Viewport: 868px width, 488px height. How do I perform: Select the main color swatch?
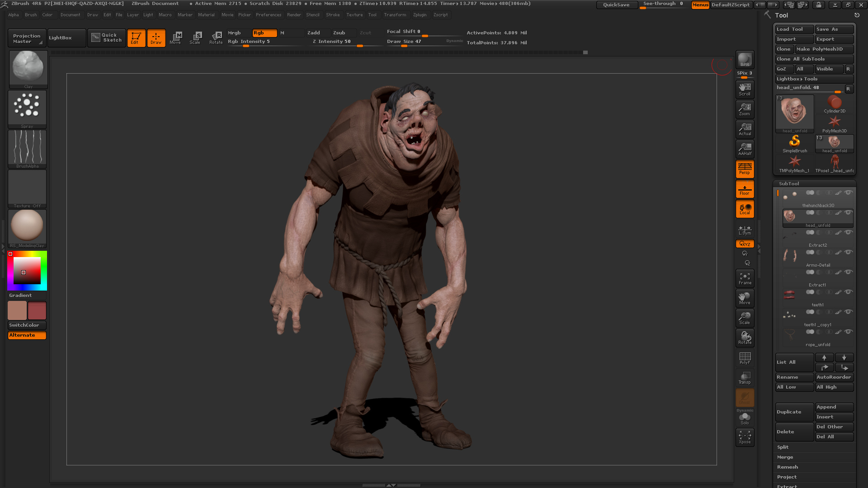point(17,310)
